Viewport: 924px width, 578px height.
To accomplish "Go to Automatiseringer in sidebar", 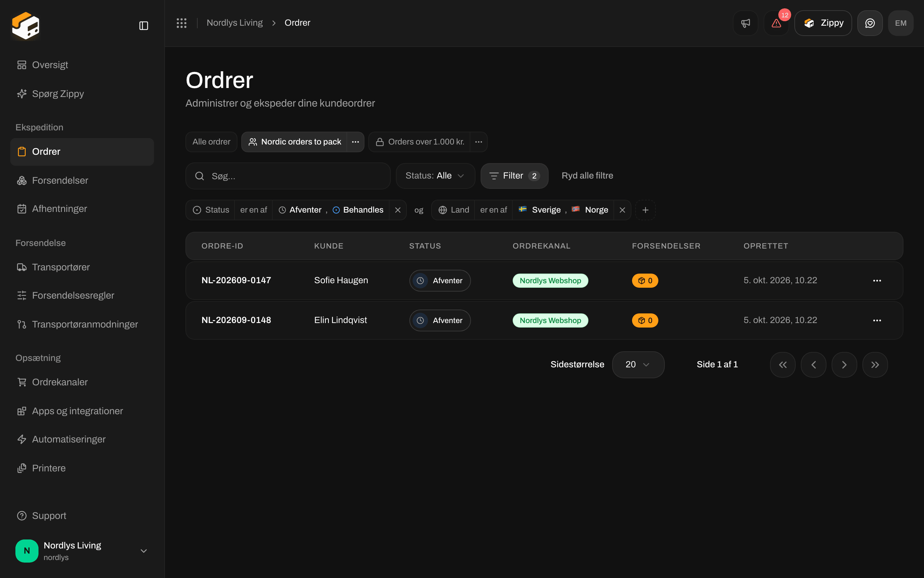I will pos(82,439).
